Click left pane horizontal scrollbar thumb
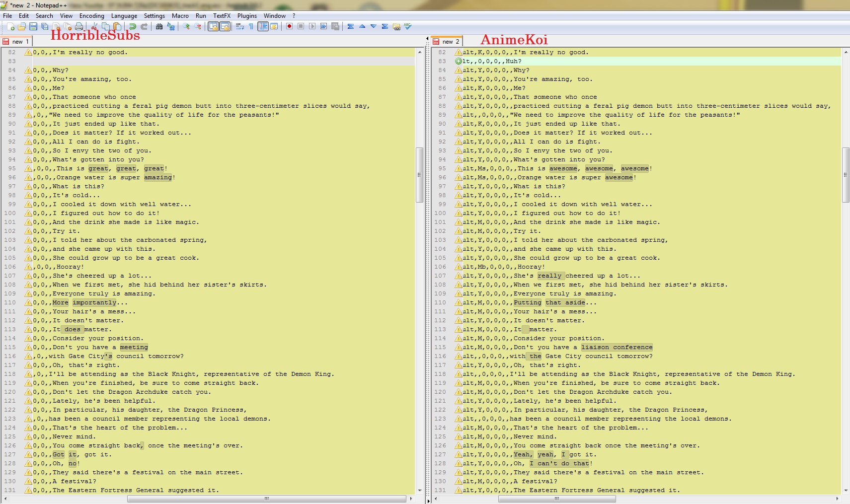The width and height of the screenshot is (850, 504). tap(266, 499)
